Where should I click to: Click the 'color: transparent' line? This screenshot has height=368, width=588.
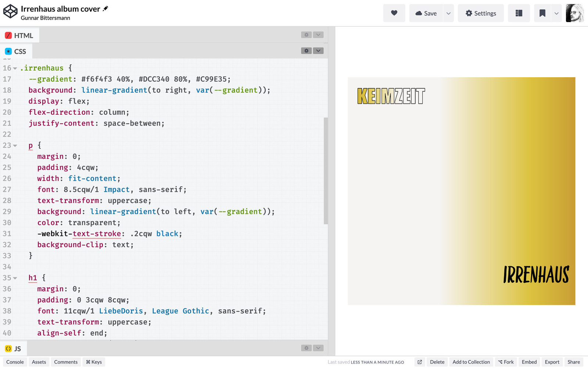point(79,223)
